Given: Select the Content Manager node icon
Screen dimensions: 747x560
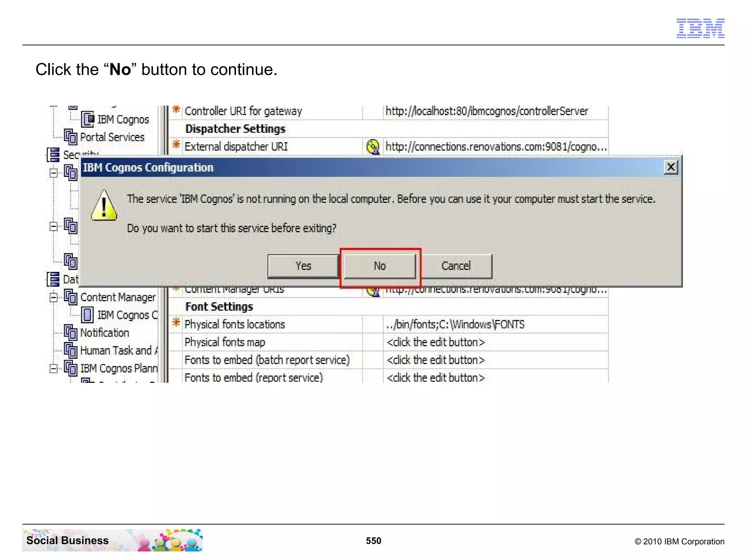Looking at the screenshot, I should (x=71, y=297).
